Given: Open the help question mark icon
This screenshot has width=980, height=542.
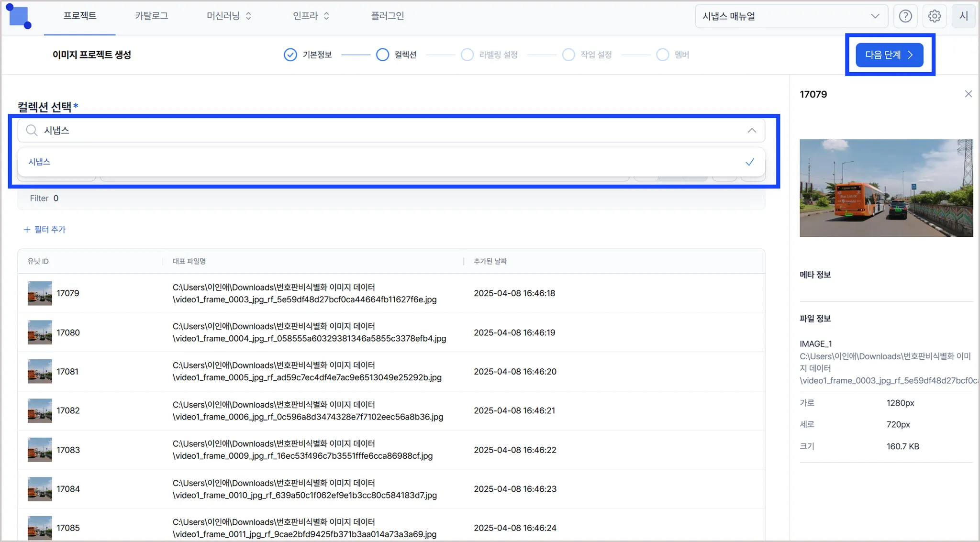Looking at the screenshot, I should click(x=905, y=16).
